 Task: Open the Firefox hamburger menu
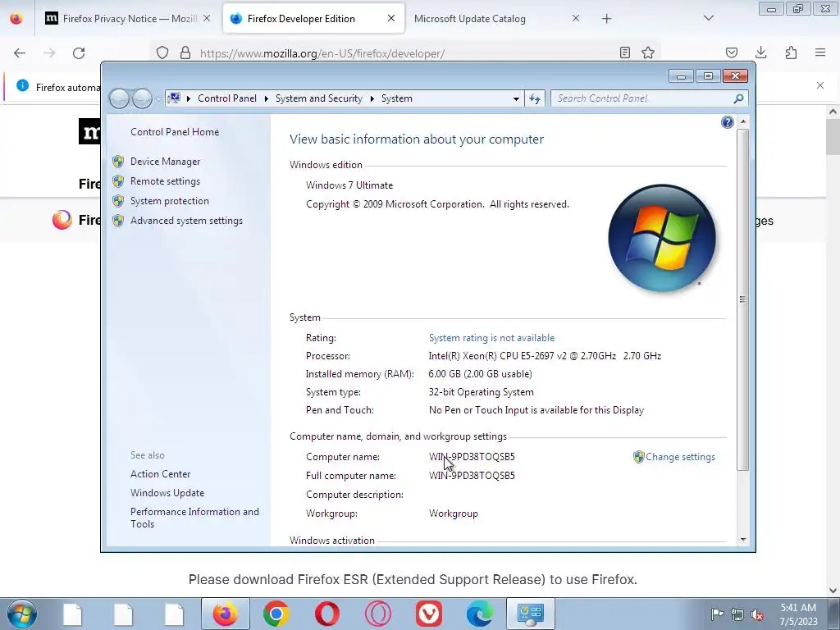coord(820,52)
